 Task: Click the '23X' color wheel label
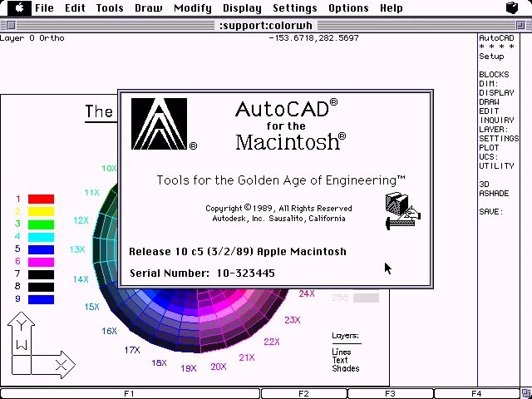293,320
